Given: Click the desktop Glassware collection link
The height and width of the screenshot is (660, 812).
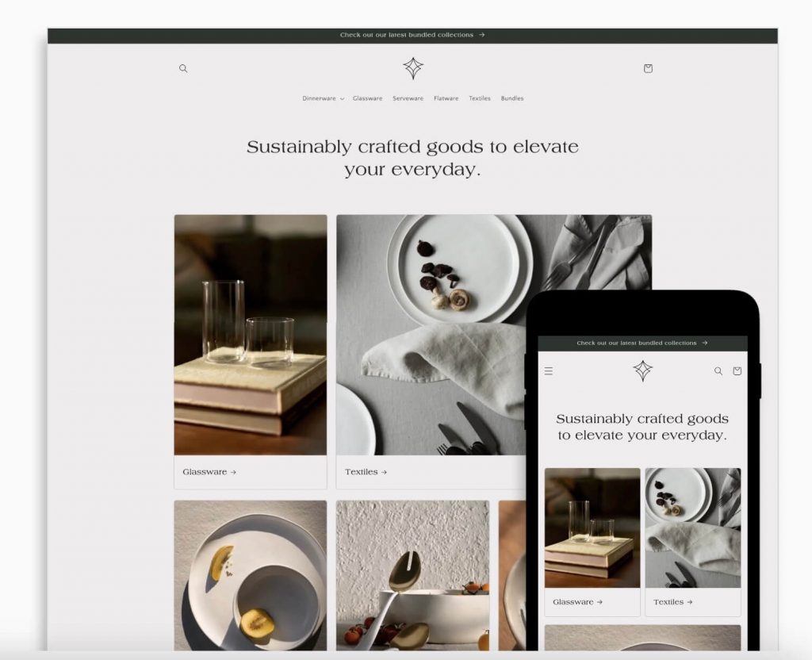Looking at the screenshot, I should pyautogui.click(x=209, y=472).
